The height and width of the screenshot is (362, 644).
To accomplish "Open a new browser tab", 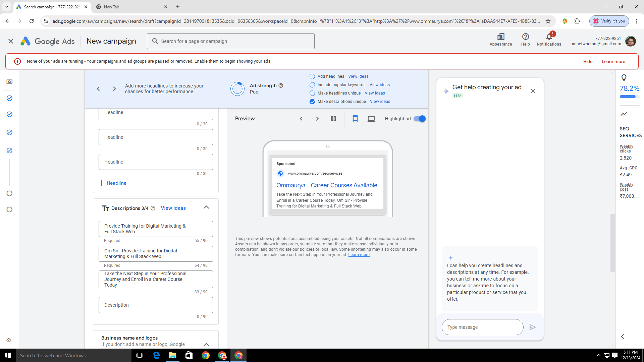I will coord(178,7).
